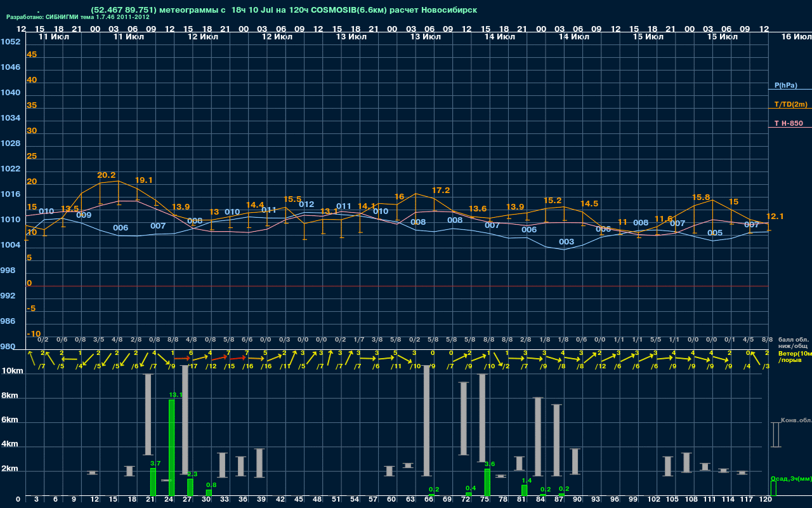
Task: Click the 2.3 mm precipitation value
Action: click(192, 474)
